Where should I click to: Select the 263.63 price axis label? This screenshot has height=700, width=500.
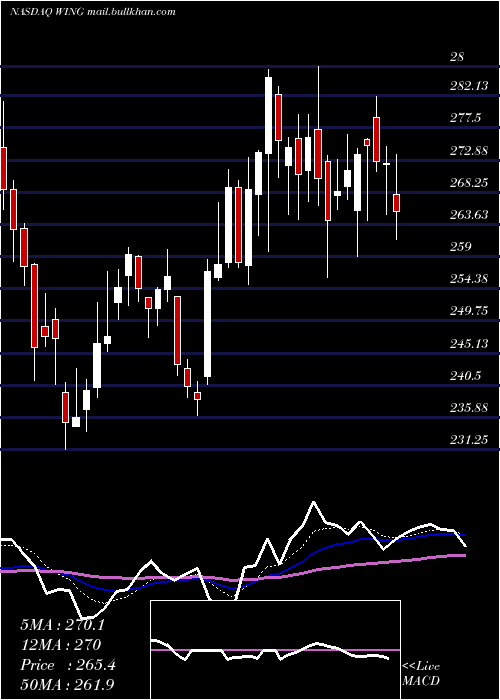coord(468,215)
